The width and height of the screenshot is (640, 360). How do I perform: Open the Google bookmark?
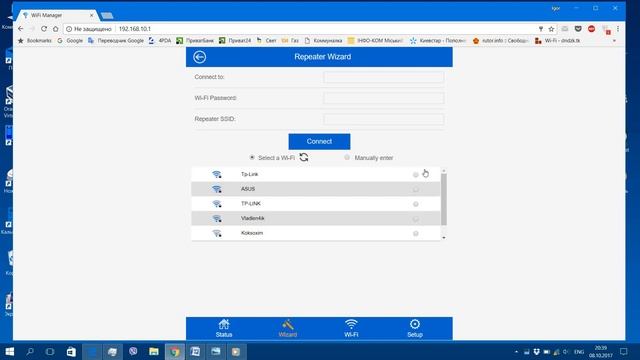70,41
